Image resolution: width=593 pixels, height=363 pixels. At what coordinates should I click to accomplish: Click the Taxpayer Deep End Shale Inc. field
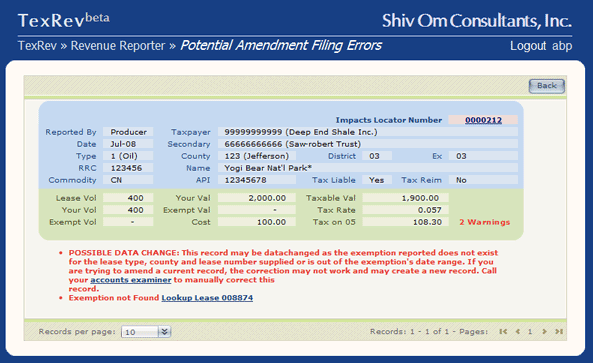tap(368, 132)
